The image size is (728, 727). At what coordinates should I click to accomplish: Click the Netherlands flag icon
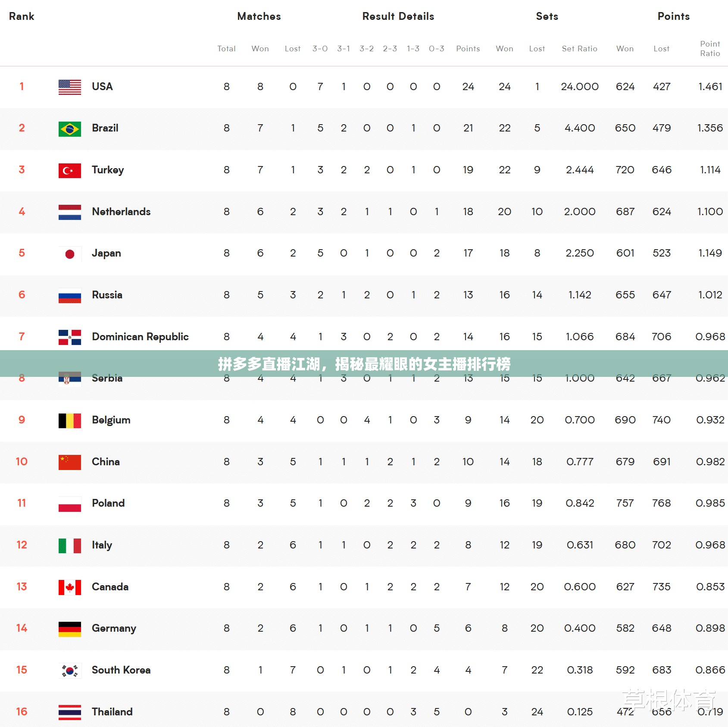(x=70, y=212)
